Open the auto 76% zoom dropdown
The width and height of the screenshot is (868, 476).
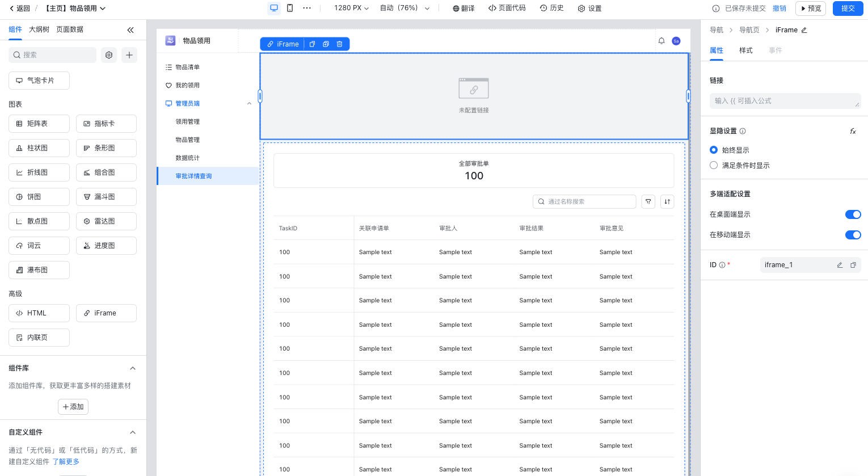(404, 8)
